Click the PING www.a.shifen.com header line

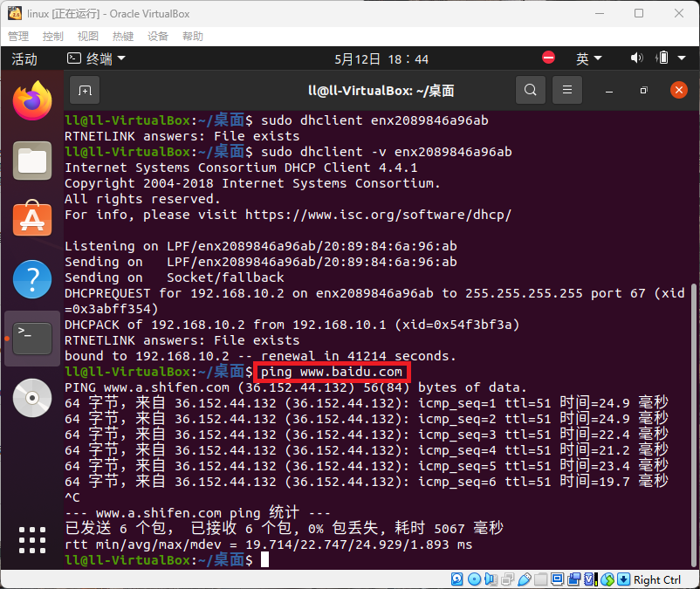[296, 387]
